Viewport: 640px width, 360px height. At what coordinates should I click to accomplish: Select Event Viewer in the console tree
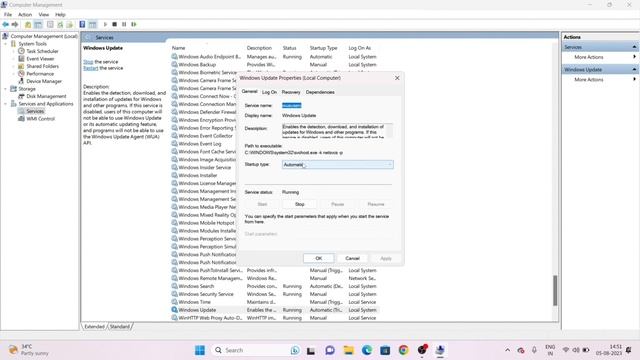coord(40,59)
